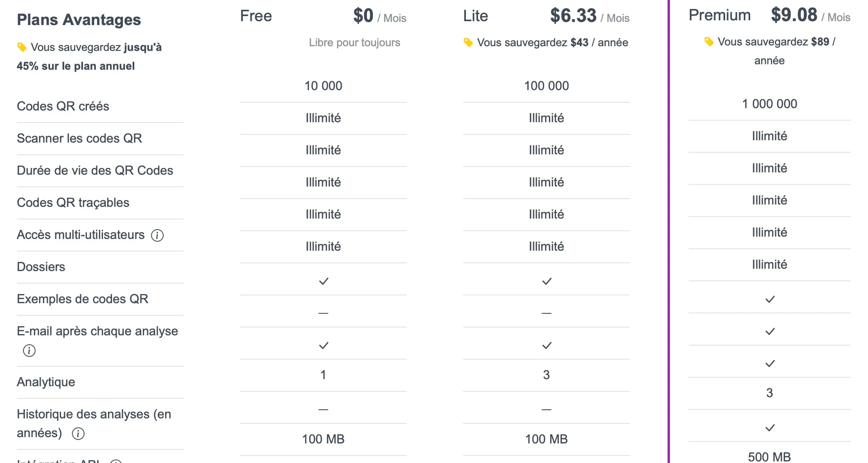
Task: Click info icon next to Accès multi-utilisateurs
Action: point(157,235)
